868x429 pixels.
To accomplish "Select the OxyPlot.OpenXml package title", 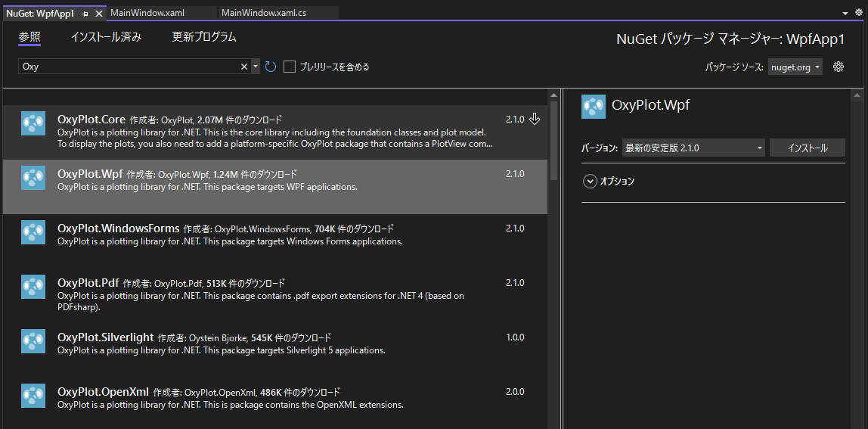I will click(x=104, y=391).
